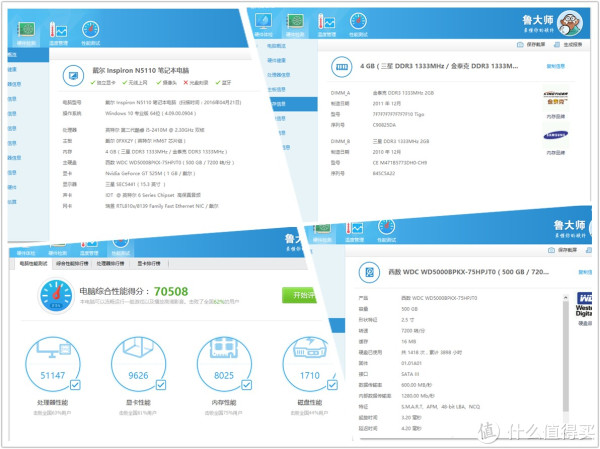600x449 pixels.
Task: Click the hard disk details vertical scrollbar
Action: click(566, 354)
